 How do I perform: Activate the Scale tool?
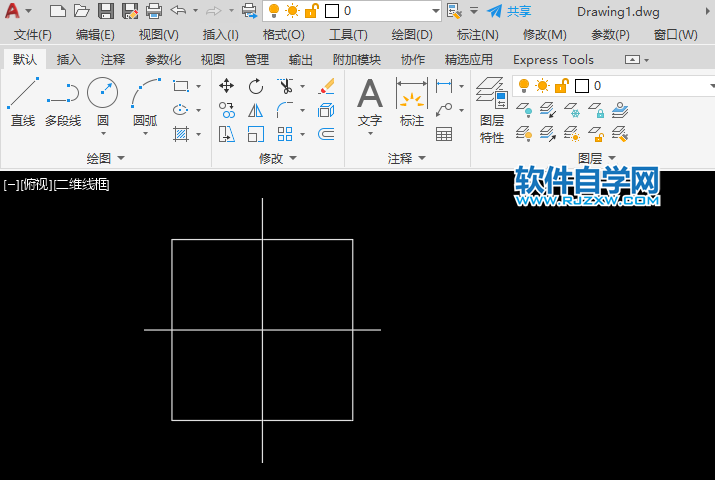coord(256,134)
